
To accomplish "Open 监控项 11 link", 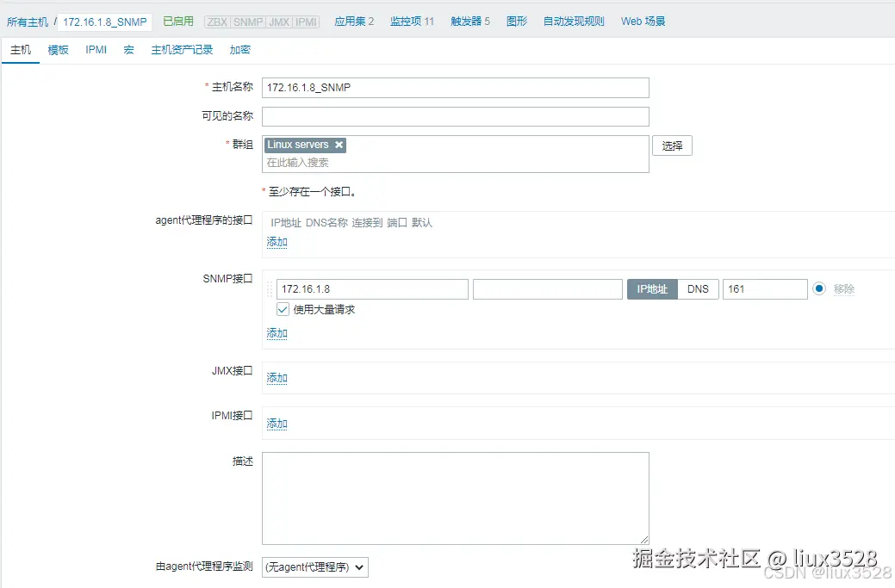I will point(412,22).
